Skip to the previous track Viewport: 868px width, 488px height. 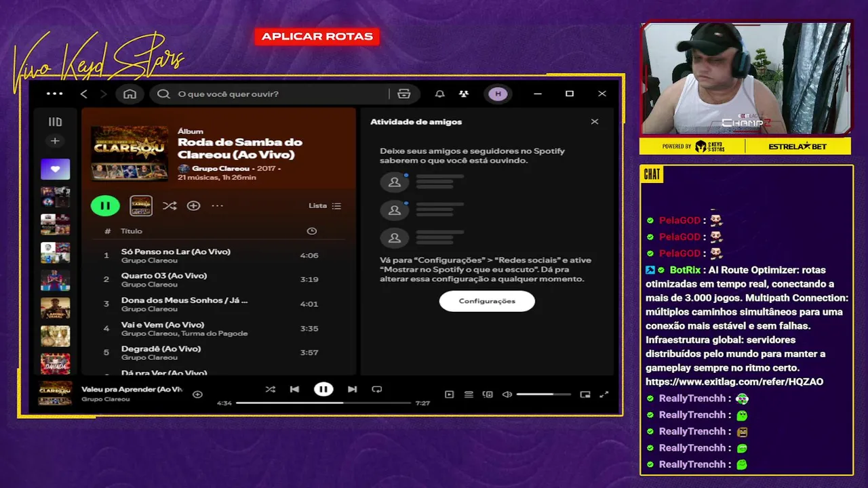click(294, 389)
